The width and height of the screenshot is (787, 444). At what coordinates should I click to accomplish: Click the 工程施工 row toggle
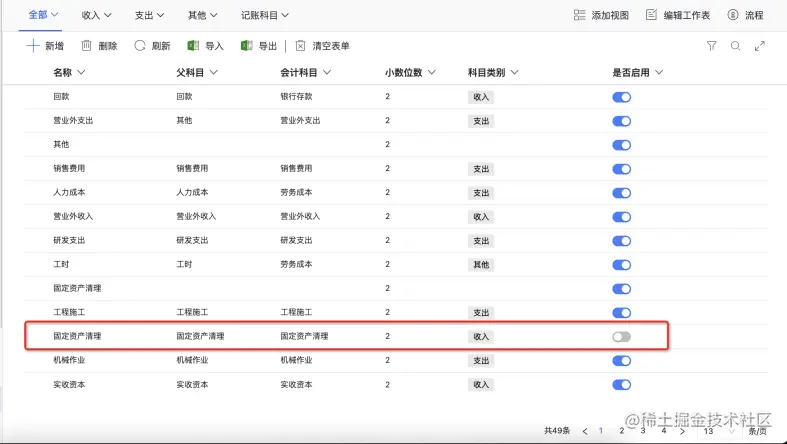[621, 313]
